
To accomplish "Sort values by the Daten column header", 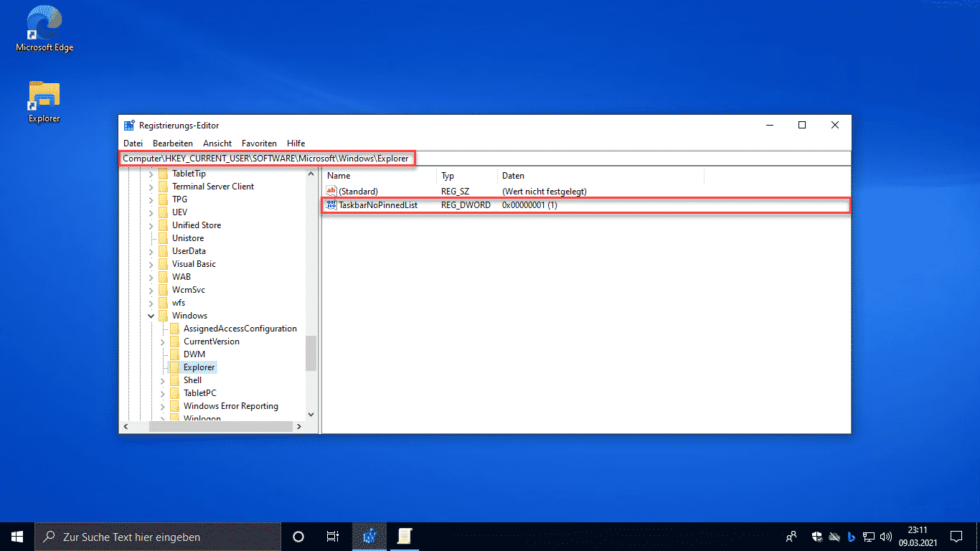I will pos(600,176).
